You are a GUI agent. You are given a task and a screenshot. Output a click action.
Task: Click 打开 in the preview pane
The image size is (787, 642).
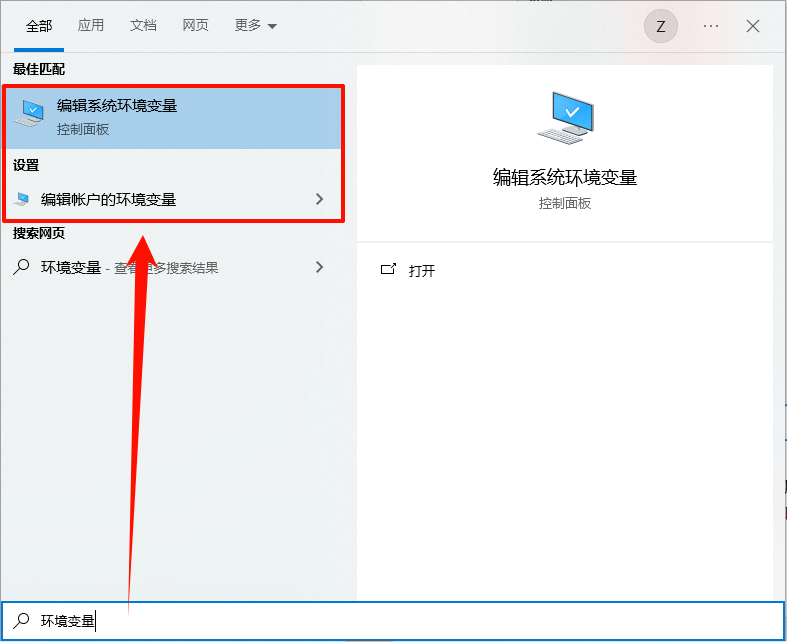(422, 271)
